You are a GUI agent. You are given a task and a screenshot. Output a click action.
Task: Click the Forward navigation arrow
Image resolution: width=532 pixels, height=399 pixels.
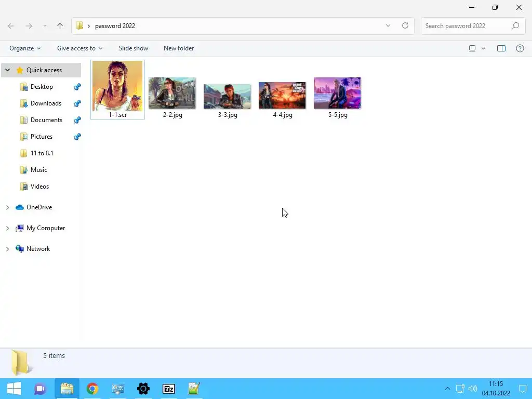(29, 26)
